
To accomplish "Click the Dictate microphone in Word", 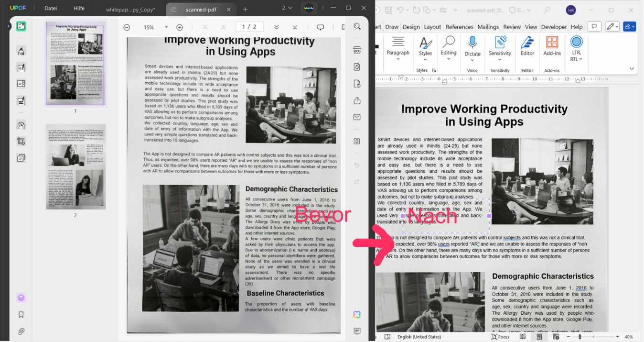I will (472, 47).
